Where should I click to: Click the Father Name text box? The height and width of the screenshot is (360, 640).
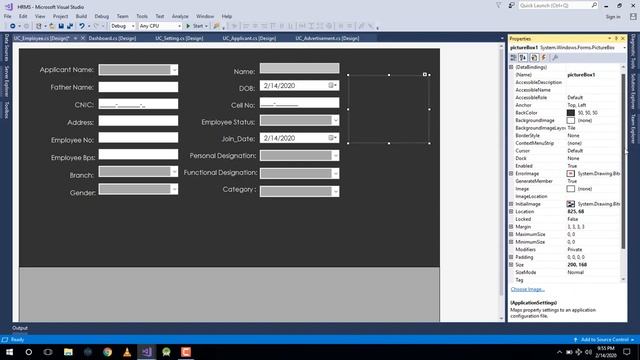(138, 87)
